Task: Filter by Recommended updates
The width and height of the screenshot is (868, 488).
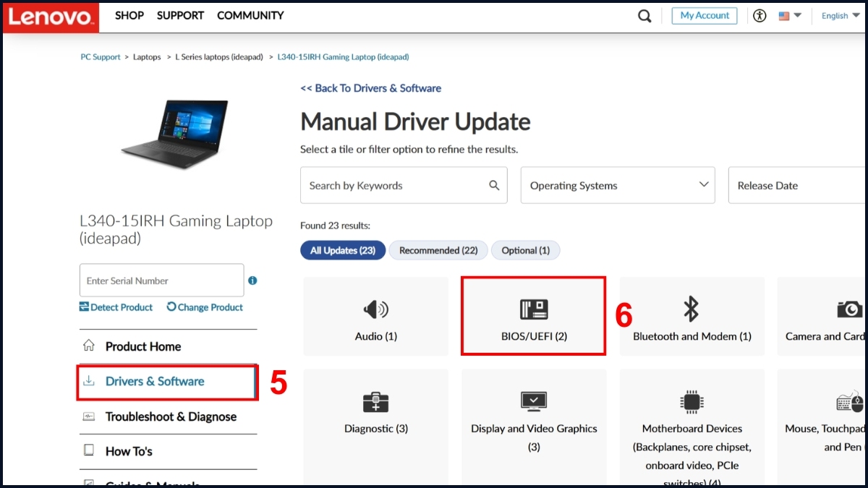Action: pos(438,250)
